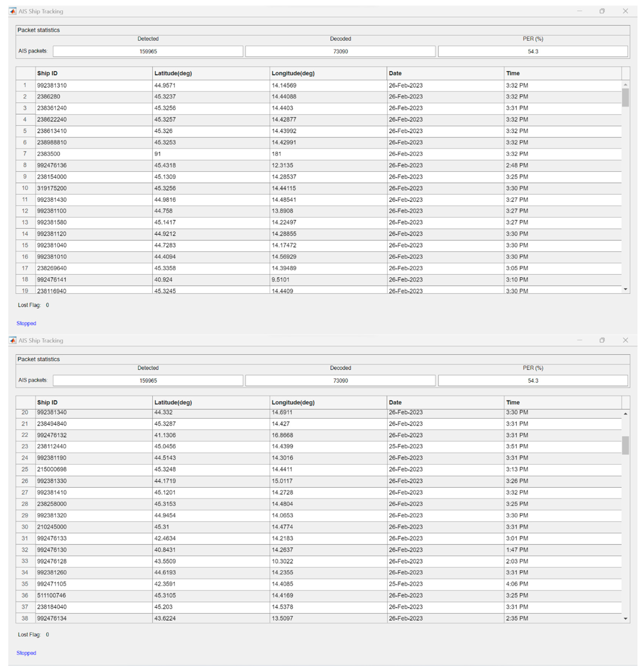Minimize the top AIS Ship Tracking window
This screenshot has width=643, height=672.
point(579,11)
